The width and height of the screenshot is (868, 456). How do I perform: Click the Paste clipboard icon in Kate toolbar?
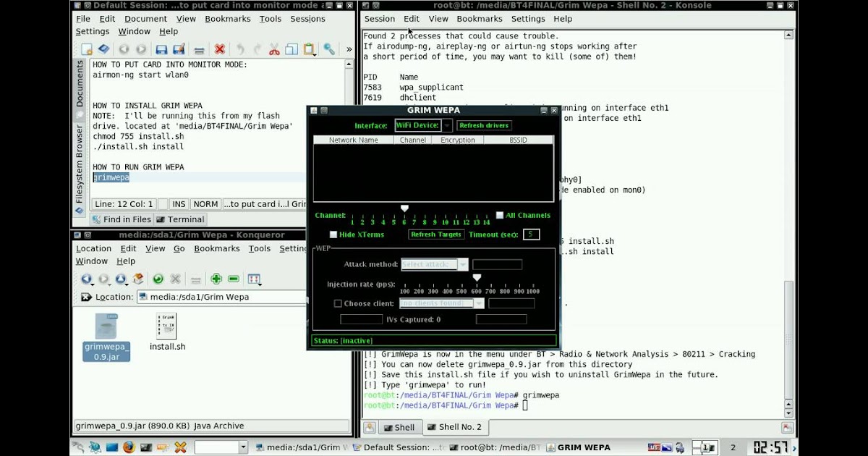[x=309, y=49]
